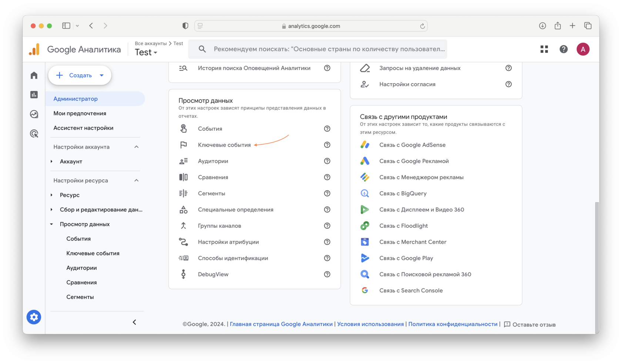The width and height of the screenshot is (622, 364).
Task: Open Ключевые события in Просмотр данных card
Action: click(224, 145)
